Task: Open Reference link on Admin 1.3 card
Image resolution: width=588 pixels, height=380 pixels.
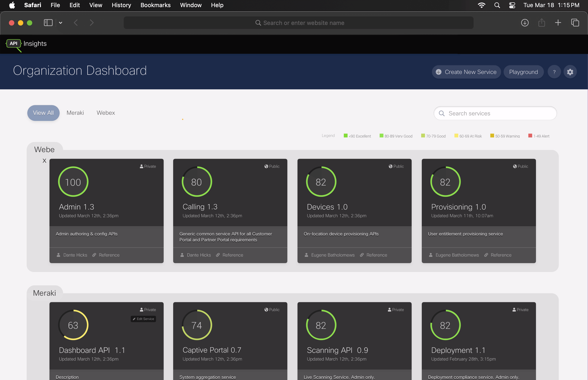Action: coord(109,255)
